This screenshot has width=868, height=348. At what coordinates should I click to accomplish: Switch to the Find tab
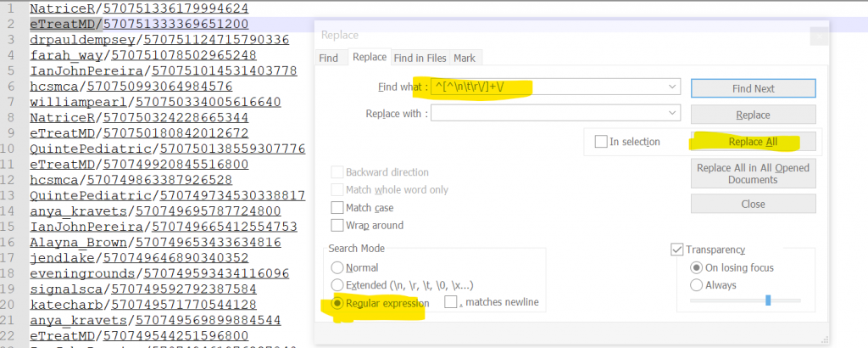pyautogui.click(x=328, y=58)
